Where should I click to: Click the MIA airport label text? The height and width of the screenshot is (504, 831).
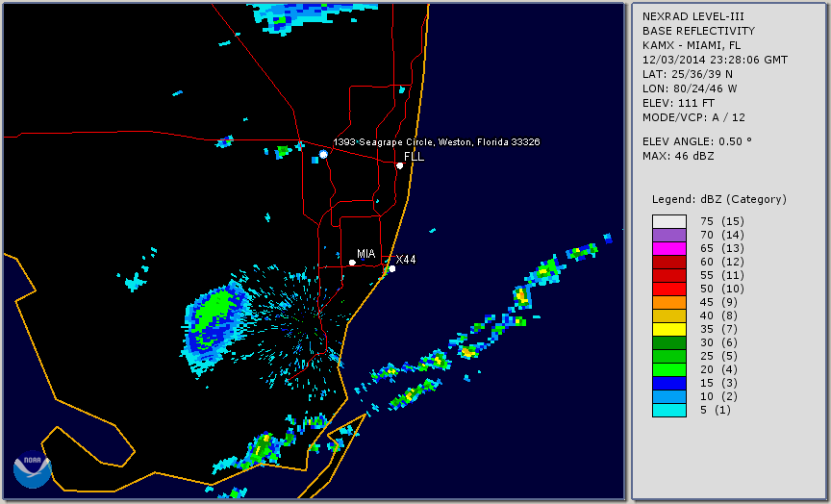366,254
